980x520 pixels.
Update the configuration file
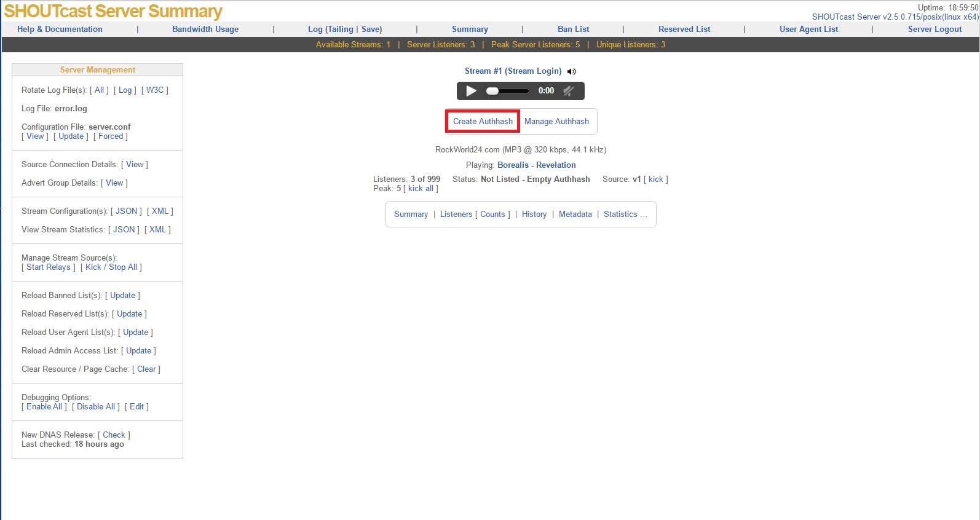[x=71, y=136]
